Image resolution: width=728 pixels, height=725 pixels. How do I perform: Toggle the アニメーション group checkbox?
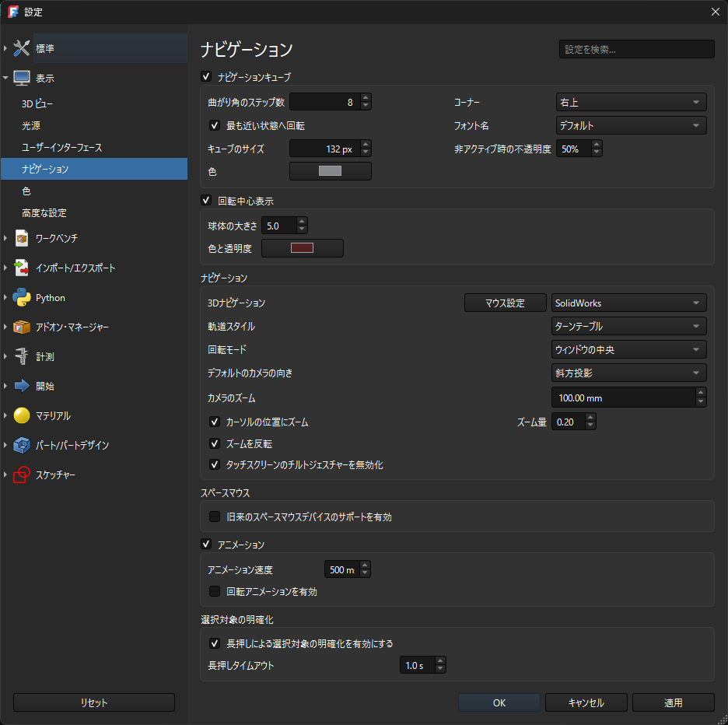(x=206, y=544)
